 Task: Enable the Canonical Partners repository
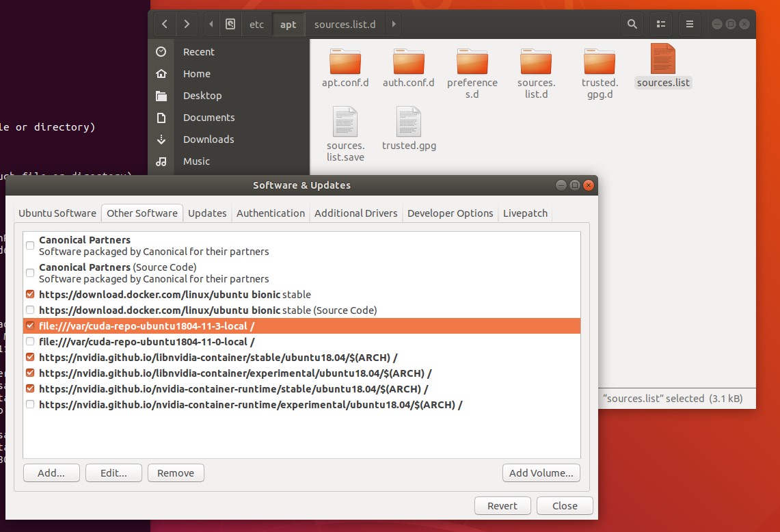pos(29,245)
